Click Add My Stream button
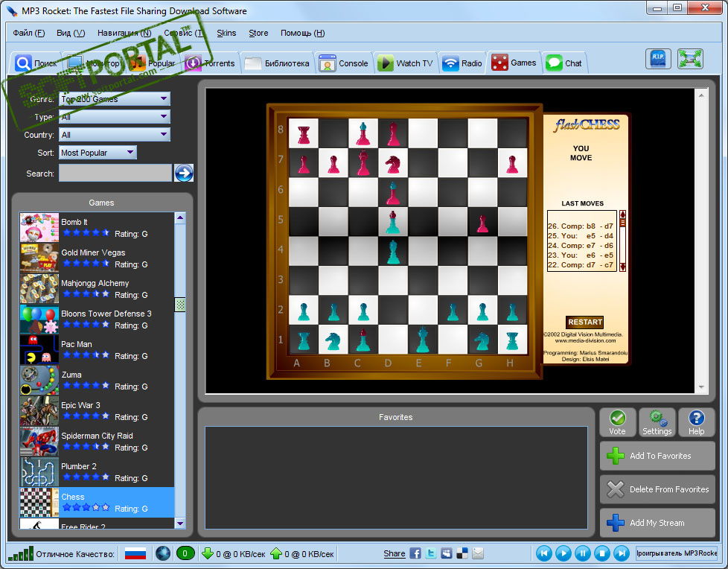The image size is (728, 569). [657, 523]
